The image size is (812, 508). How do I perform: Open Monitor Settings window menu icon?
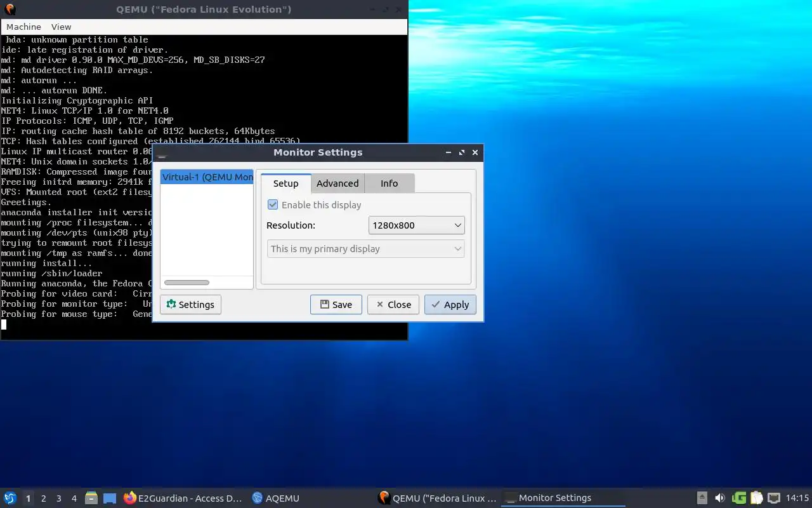point(162,153)
